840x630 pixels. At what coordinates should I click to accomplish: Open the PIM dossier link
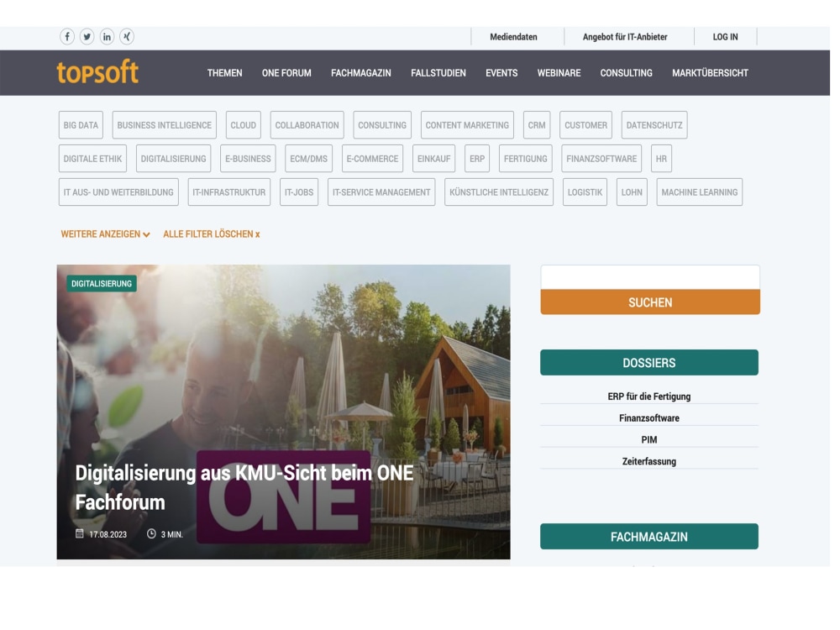648,439
